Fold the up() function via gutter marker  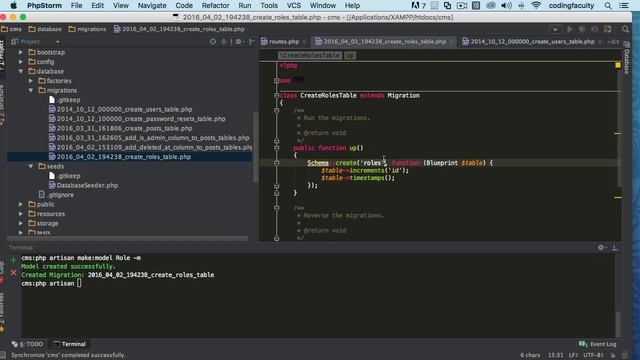276,148
